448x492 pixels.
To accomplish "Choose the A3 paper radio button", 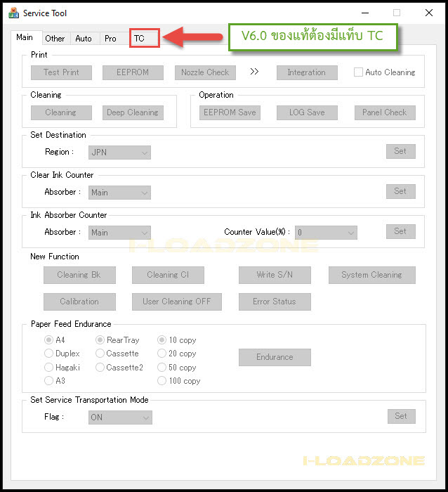I will [48, 381].
